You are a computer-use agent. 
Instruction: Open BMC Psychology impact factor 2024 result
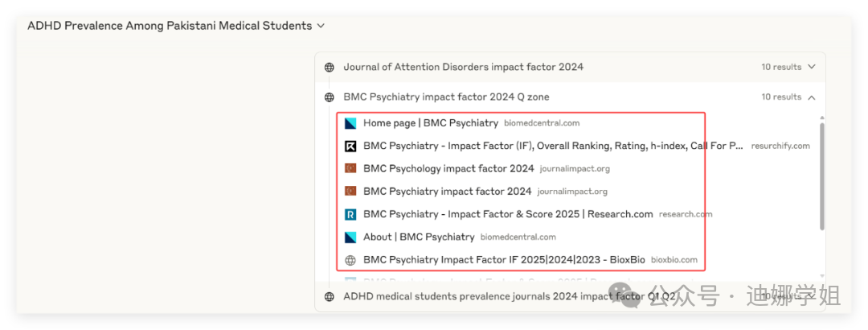[448, 168]
